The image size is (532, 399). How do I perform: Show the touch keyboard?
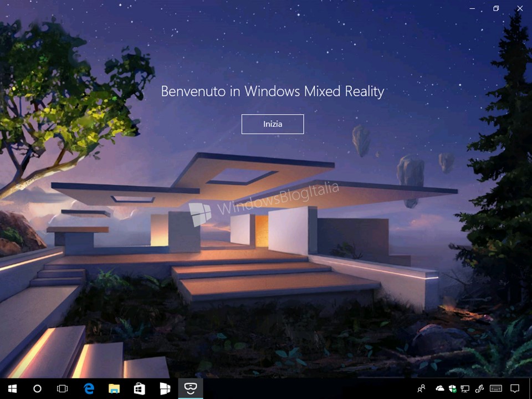point(496,388)
